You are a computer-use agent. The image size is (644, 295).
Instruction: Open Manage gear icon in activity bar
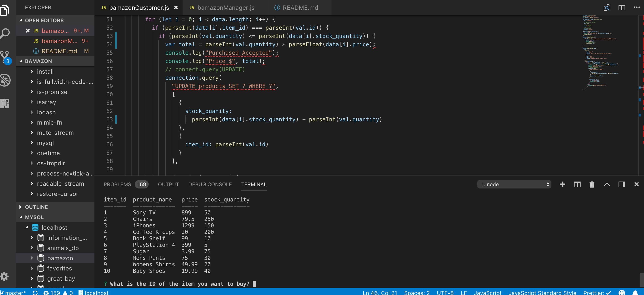point(4,276)
